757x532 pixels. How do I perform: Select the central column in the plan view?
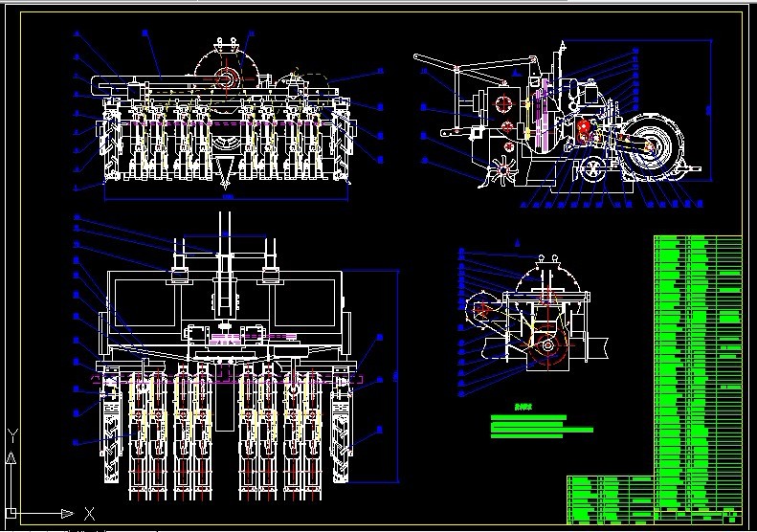tap(225, 267)
